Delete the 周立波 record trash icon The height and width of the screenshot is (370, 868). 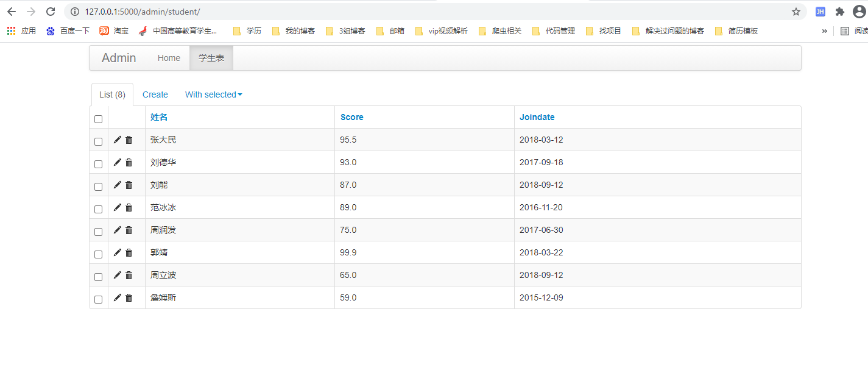[x=129, y=275]
